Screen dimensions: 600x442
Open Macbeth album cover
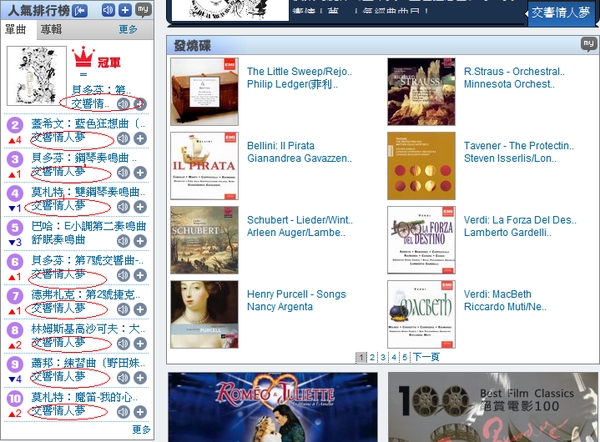[x=421, y=315]
